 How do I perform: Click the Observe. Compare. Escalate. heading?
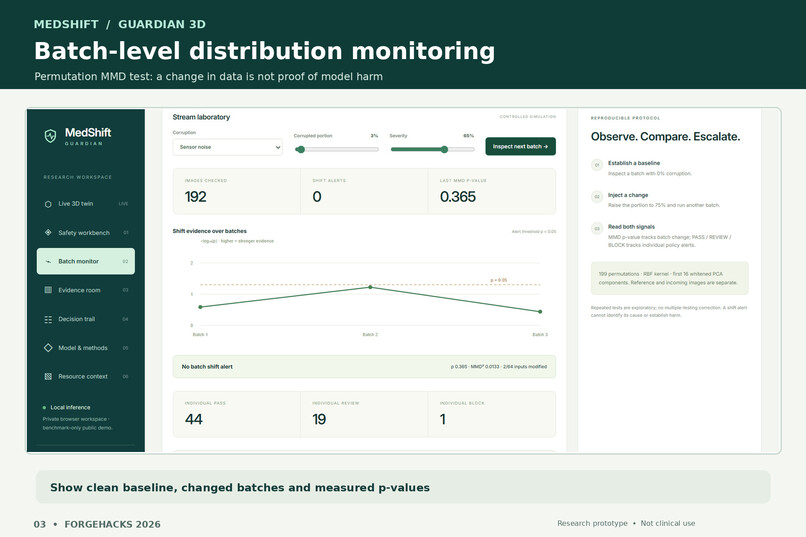665,137
